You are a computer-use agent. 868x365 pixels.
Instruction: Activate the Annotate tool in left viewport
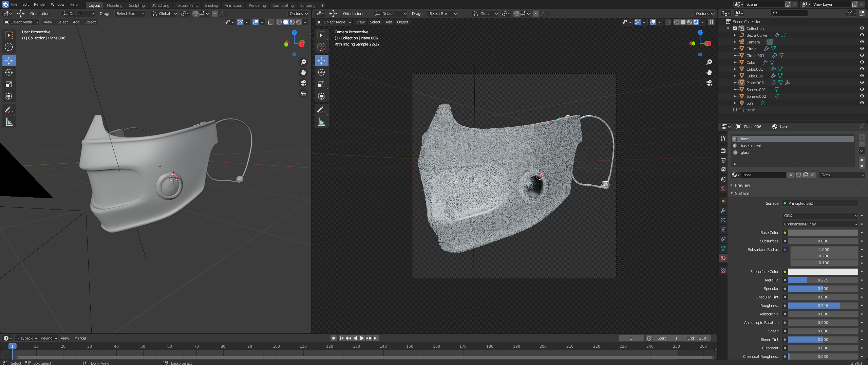click(x=9, y=110)
